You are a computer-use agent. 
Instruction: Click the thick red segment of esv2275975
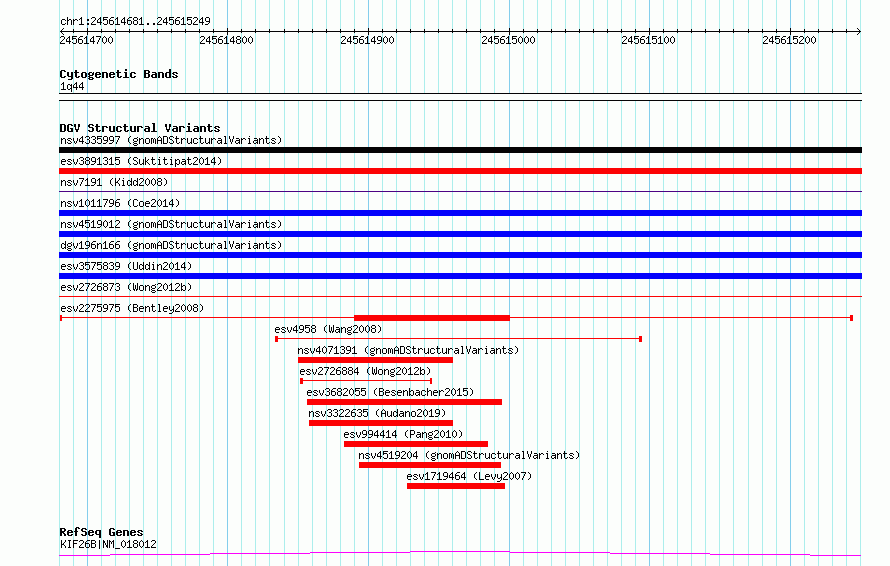432,318
